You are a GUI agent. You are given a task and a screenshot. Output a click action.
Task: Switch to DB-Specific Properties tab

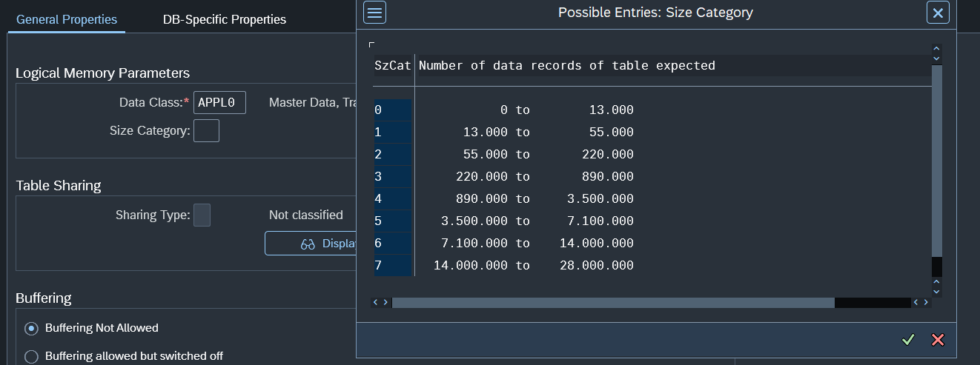pos(224,19)
